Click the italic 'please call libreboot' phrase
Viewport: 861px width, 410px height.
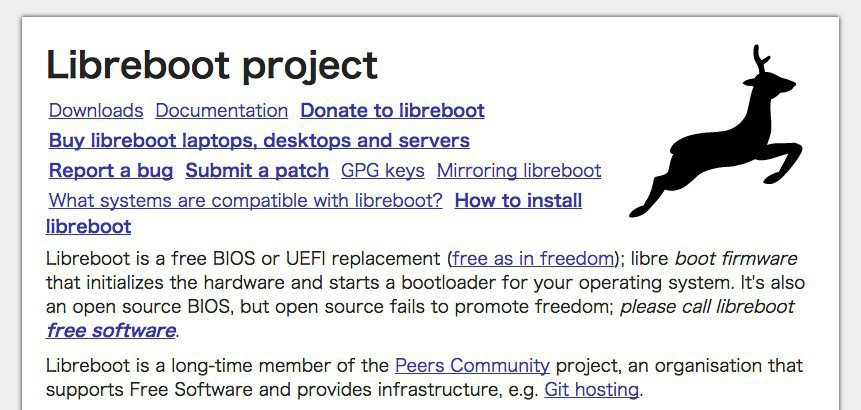coord(707,307)
